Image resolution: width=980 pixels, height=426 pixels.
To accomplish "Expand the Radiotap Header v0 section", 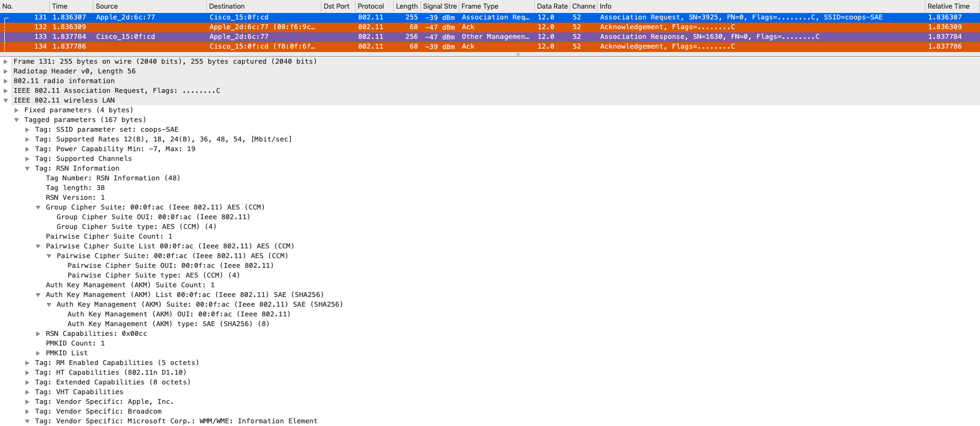I will coord(6,71).
